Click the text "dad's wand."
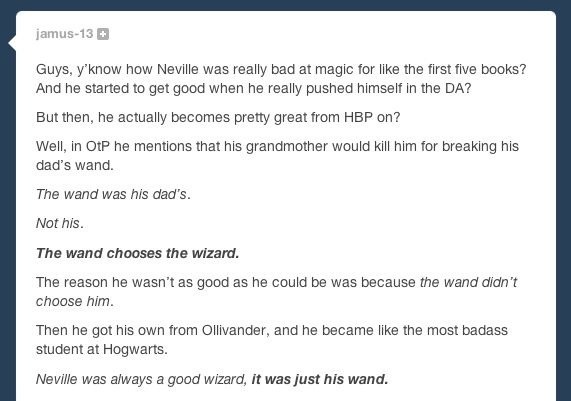This screenshot has width=571, height=401. [x=75, y=165]
